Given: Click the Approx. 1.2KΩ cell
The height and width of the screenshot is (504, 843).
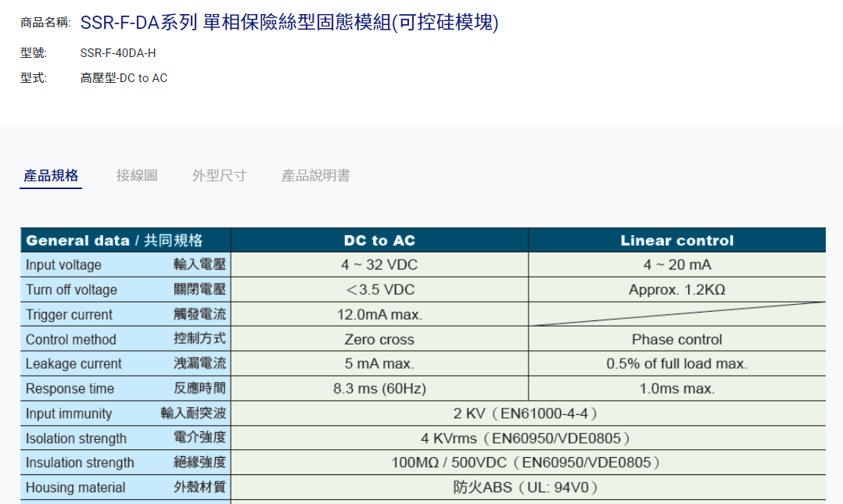Looking at the screenshot, I should pos(676,290).
